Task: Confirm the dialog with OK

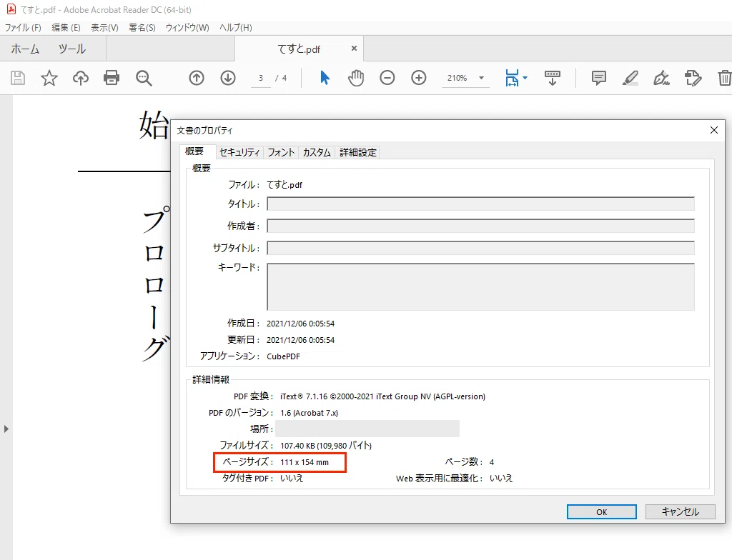Action: (602, 512)
